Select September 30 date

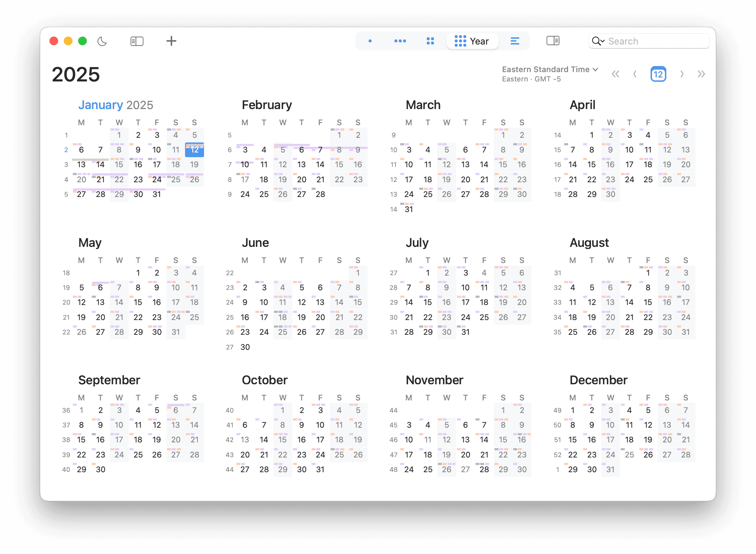point(100,469)
